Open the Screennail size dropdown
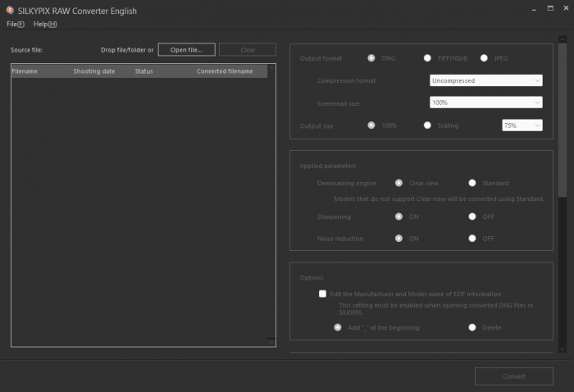This screenshot has width=574, height=392. click(x=485, y=103)
